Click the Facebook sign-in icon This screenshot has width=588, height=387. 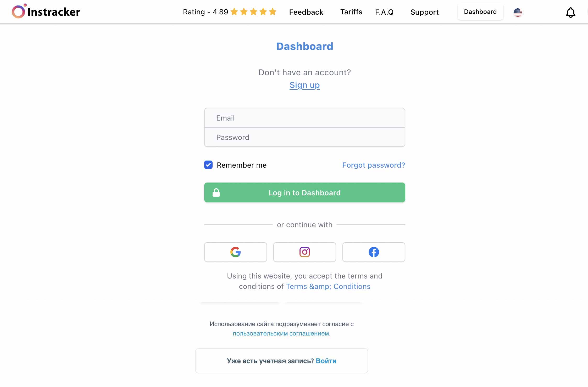coord(374,252)
